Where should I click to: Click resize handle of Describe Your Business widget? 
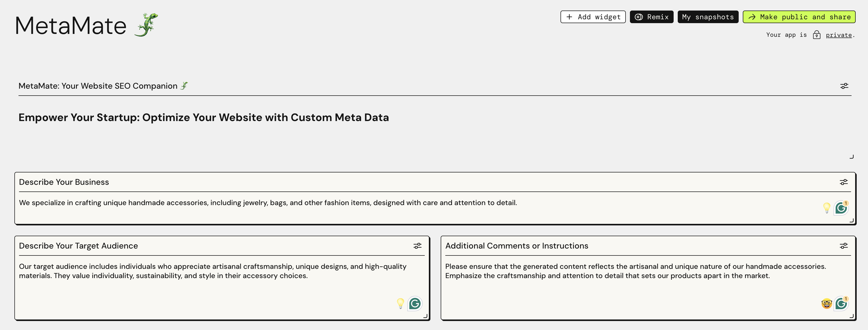pyautogui.click(x=852, y=221)
